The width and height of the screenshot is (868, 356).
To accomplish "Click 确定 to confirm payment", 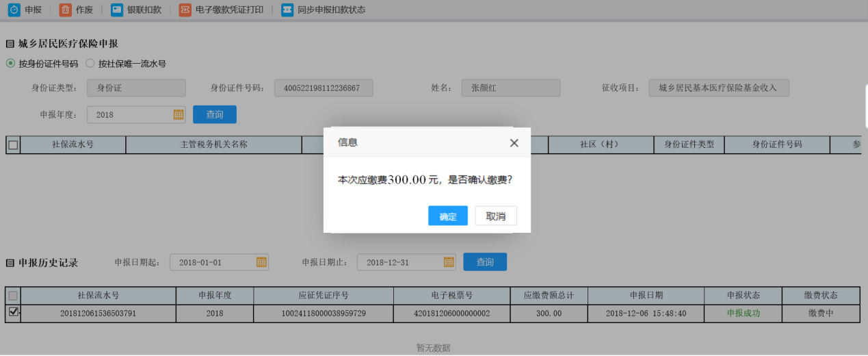I will pyautogui.click(x=448, y=216).
